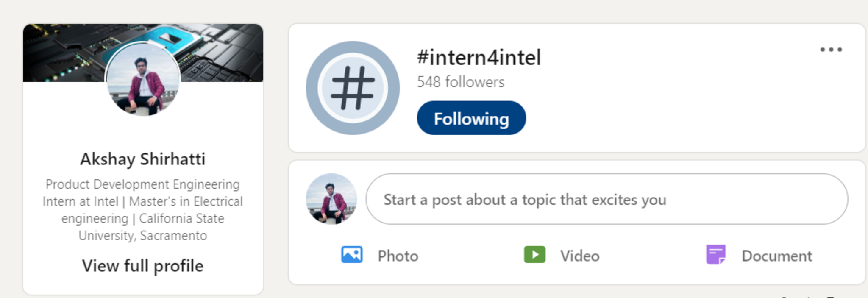Image resolution: width=868 pixels, height=298 pixels.
Task: Click the purple Document icon
Action: click(716, 255)
